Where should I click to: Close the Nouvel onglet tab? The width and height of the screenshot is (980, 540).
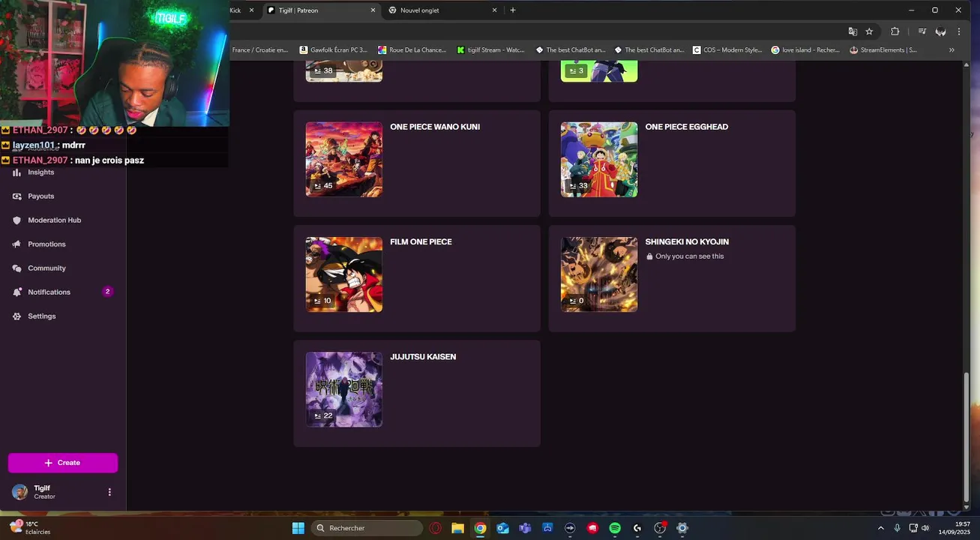coord(494,10)
